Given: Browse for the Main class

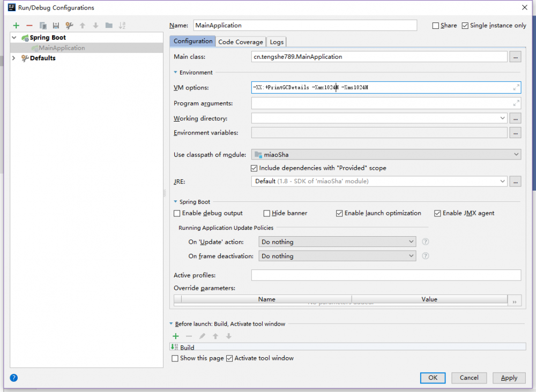Looking at the screenshot, I should coord(515,57).
